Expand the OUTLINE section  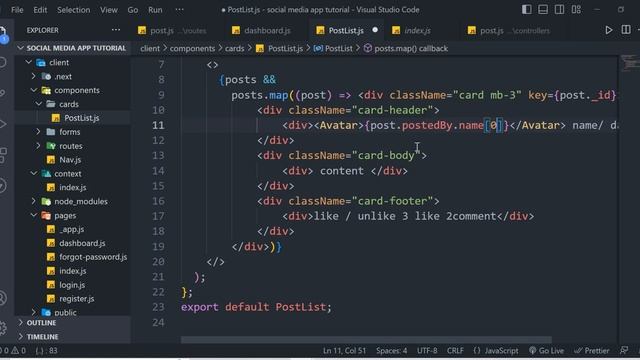[73, 323]
